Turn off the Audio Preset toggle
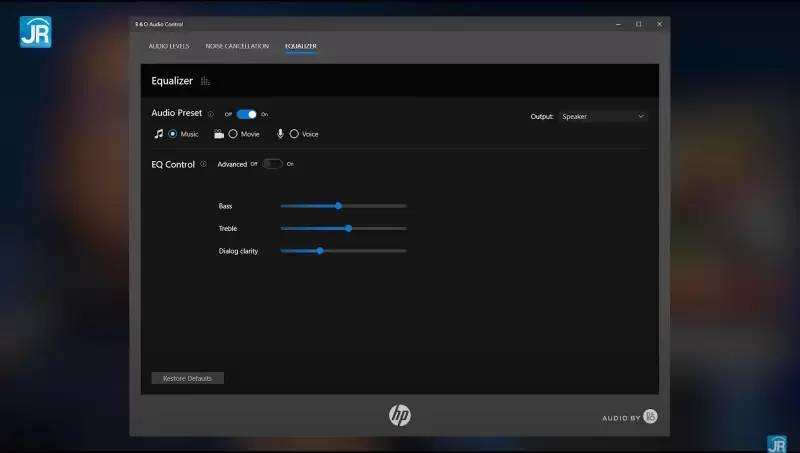800x453 pixels. (247, 114)
